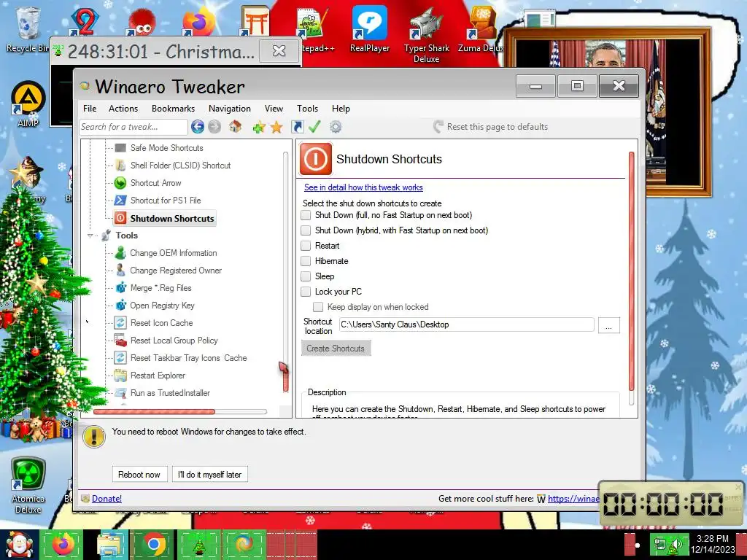
Task: Click the Restart Explorer icon
Action: click(x=120, y=376)
